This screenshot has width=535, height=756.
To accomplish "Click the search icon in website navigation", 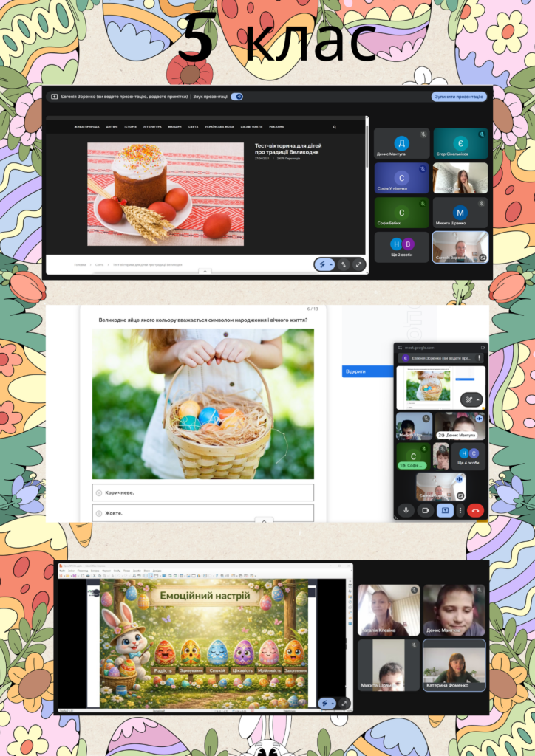I will tap(334, 127).
